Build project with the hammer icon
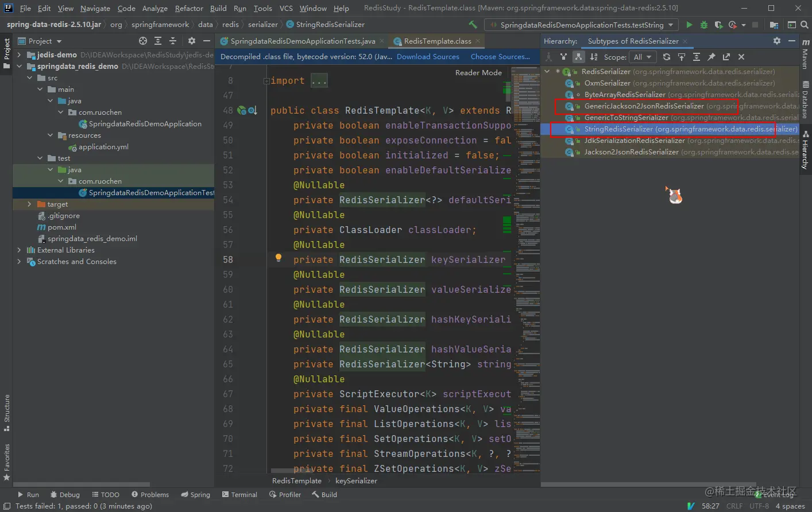 click(473, 25)
